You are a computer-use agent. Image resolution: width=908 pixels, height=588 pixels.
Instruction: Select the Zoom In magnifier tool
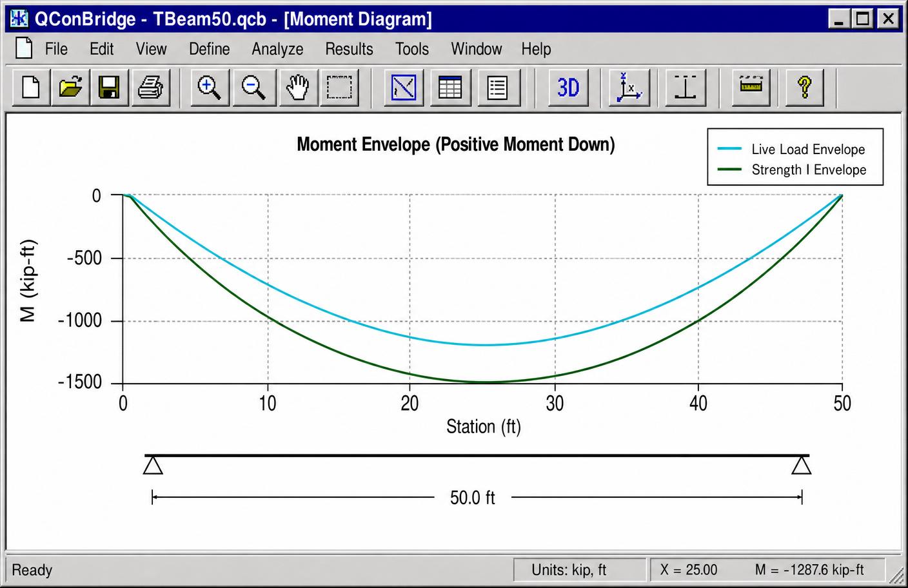[209, 87]
